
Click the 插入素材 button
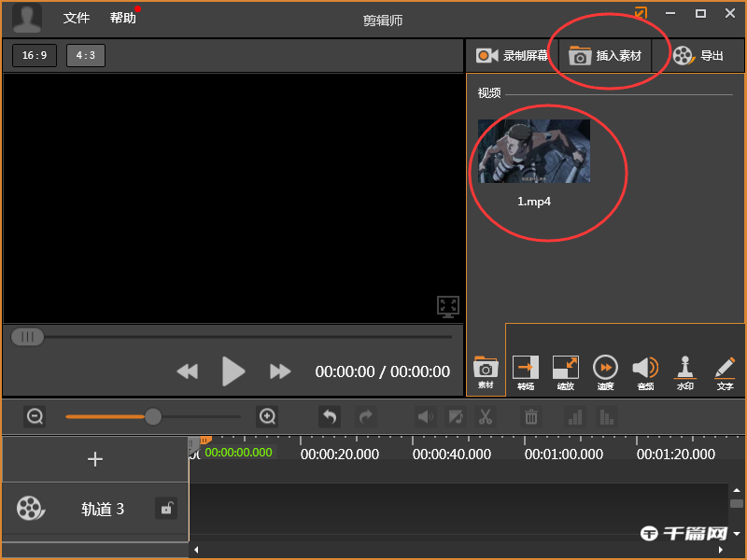(606, 56)
